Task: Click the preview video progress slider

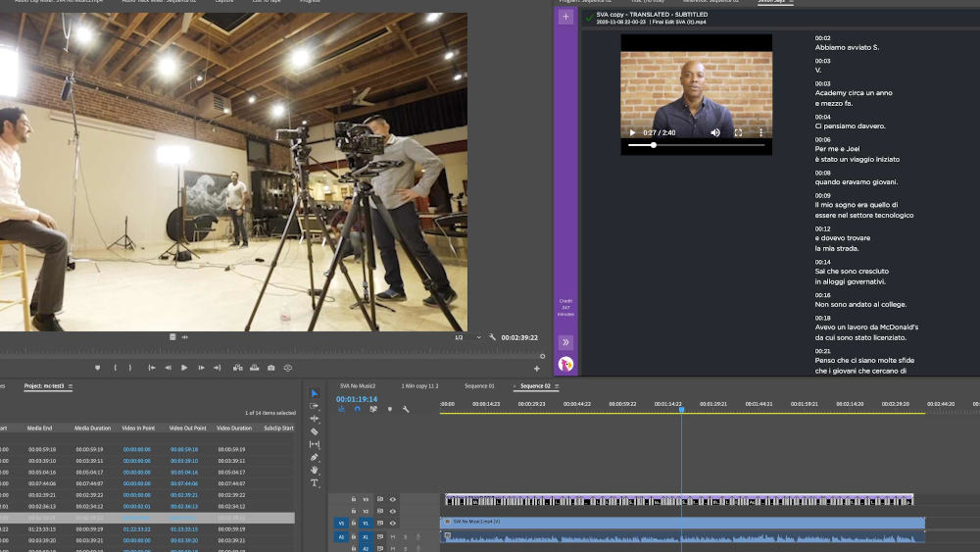Action: coord(696,145)
